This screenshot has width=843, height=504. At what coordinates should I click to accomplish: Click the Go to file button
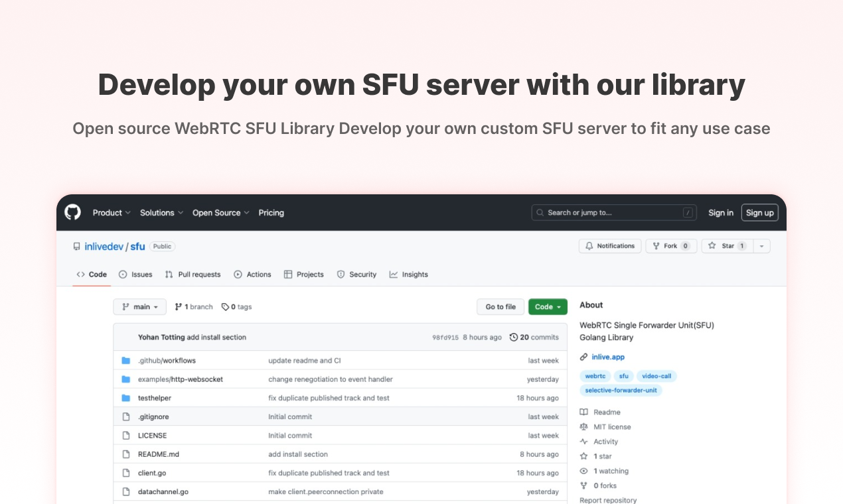pos(500,307)
